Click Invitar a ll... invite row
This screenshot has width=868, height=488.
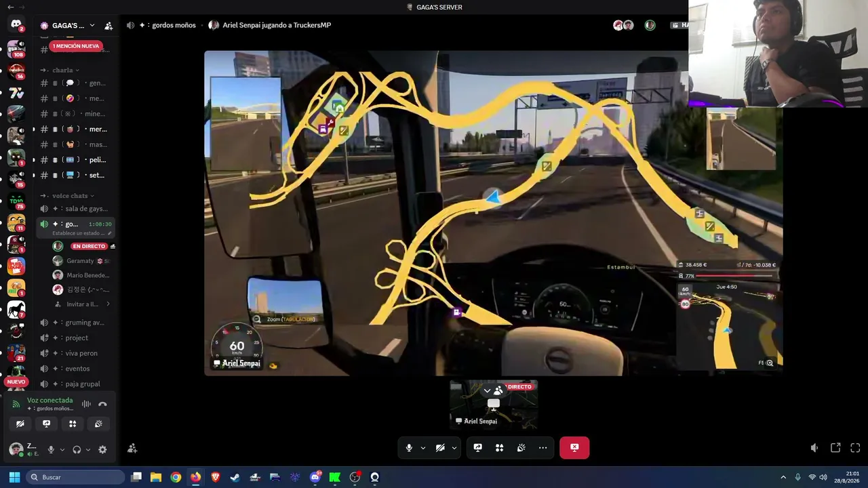[x=82, y=304]
